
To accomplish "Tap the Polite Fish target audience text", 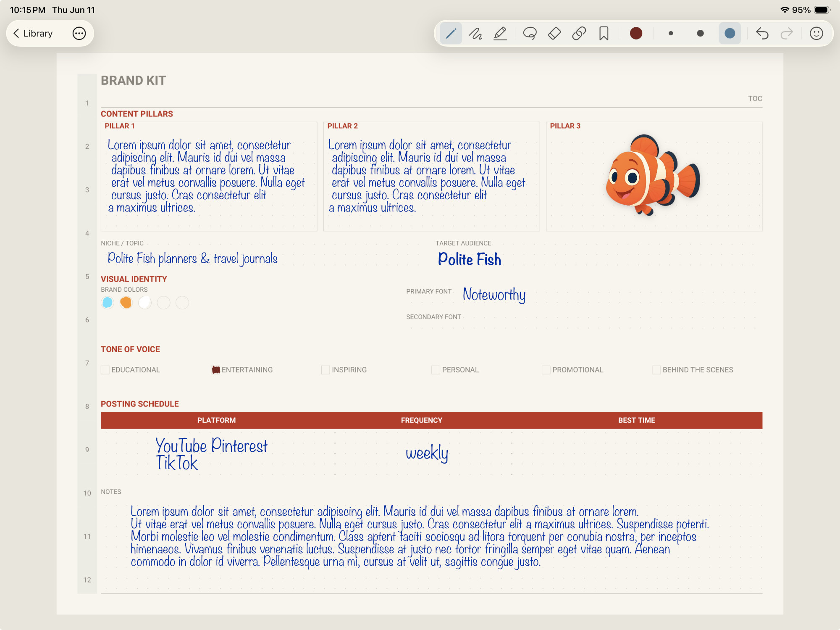I will point(470,259).
